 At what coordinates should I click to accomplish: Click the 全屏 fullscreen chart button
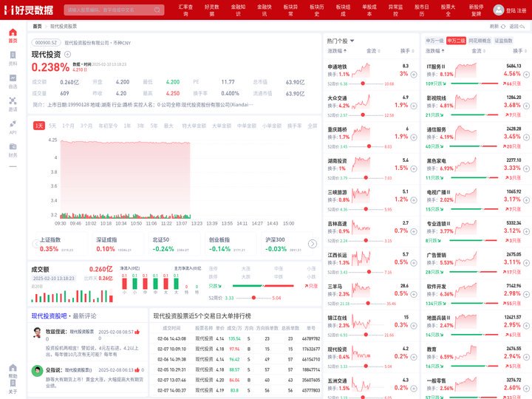tap(312, 126)
